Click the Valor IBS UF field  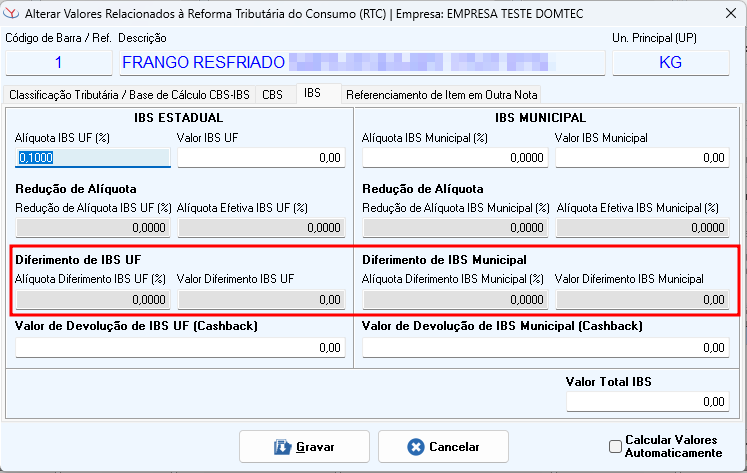[261, 157]
